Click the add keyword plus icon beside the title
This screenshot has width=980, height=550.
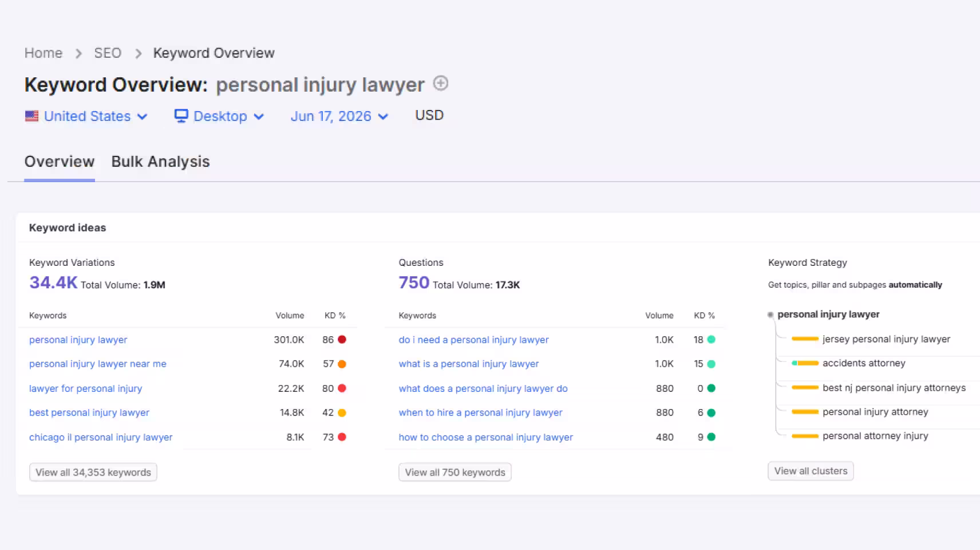(440, 83)
